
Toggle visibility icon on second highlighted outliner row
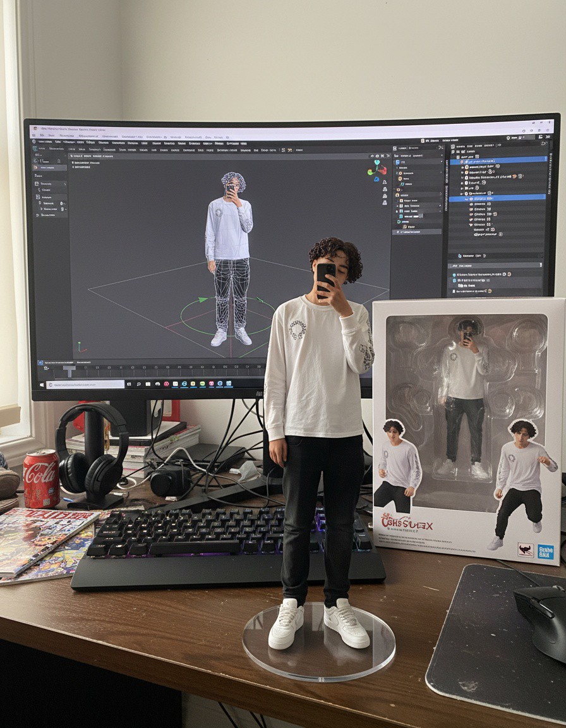[x=490, y=198]
